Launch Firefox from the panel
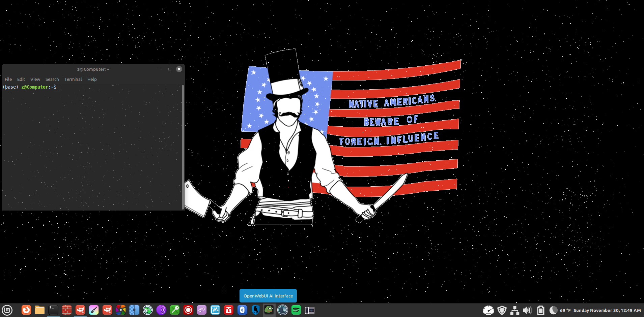The image size is (644, 317). point(26,310)
